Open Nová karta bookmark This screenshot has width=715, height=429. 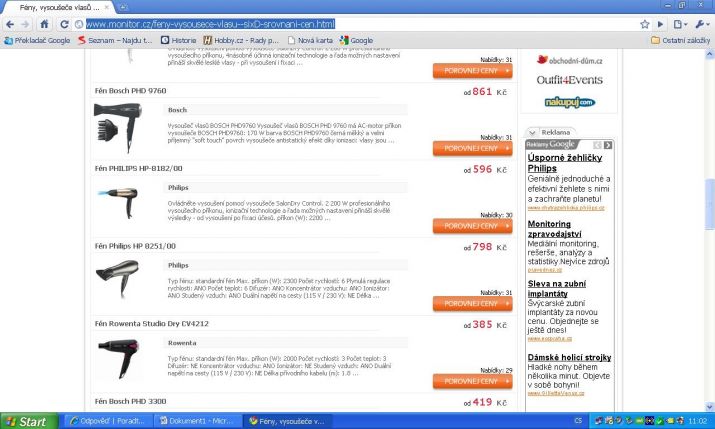pyautogui.click(x=310, y=40)
